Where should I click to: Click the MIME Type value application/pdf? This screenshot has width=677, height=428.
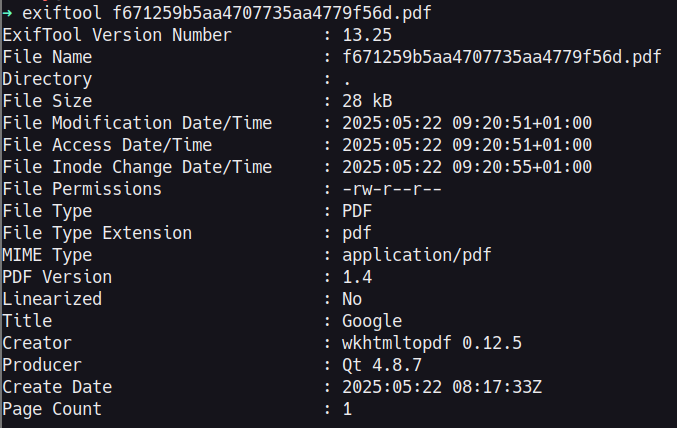(x=417, y=255)
